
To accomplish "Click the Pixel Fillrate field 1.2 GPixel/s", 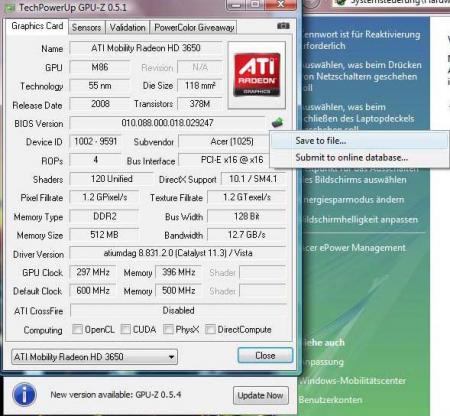I will (x=104, y=197).
